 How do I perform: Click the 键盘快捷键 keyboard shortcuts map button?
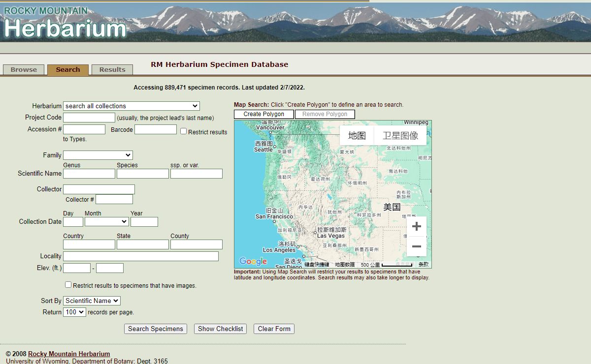click(316, 265)
